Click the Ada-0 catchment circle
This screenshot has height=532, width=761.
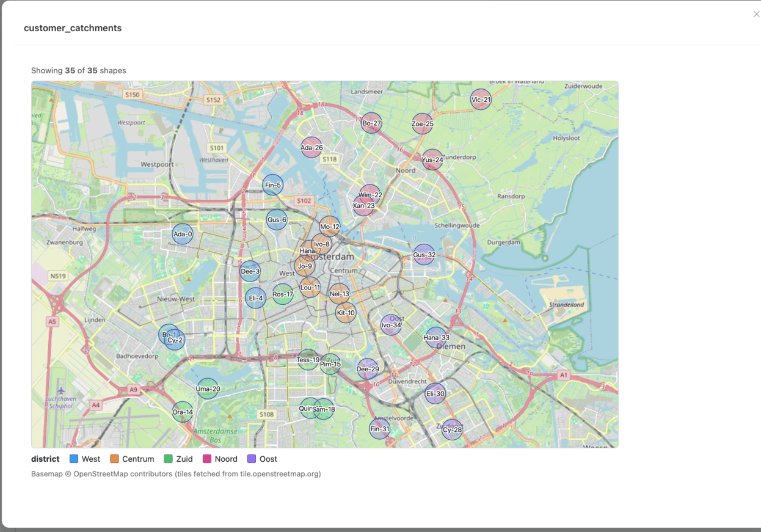click(x=183, y=234)
